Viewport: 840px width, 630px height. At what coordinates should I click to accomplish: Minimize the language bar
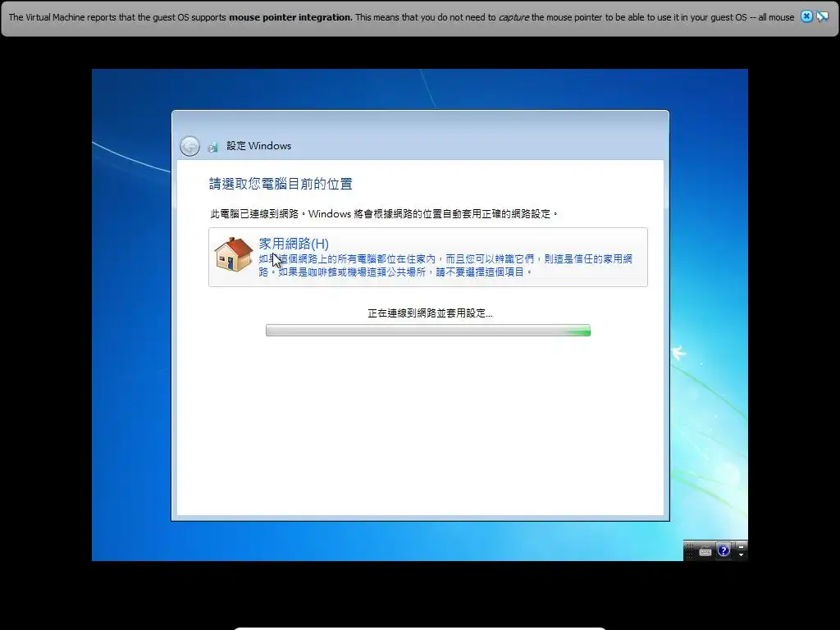coord(741,546)
